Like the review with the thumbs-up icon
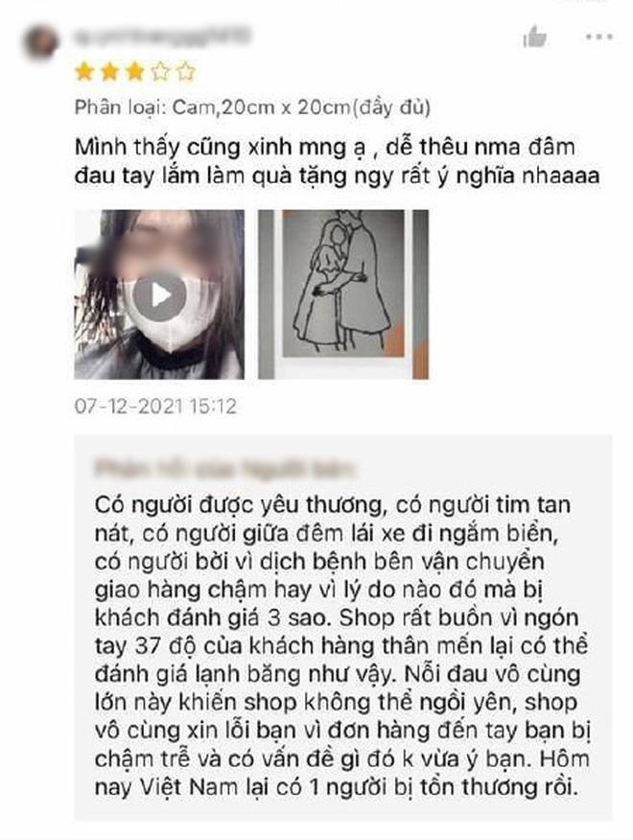The height and width of the screenshot is (840, 633). click(534, 37)
